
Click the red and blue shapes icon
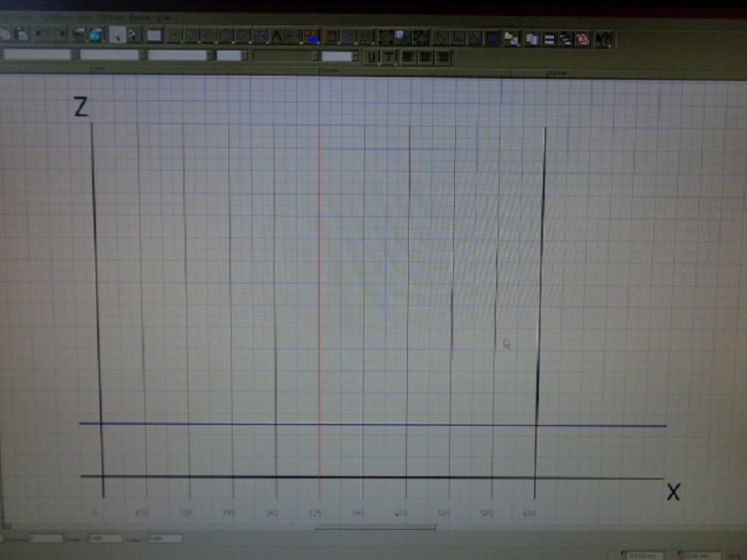[x=311, y=36]
